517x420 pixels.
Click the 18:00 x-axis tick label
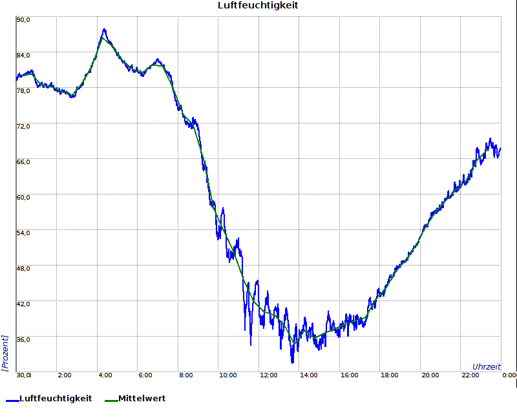click(x=390, y=375)
